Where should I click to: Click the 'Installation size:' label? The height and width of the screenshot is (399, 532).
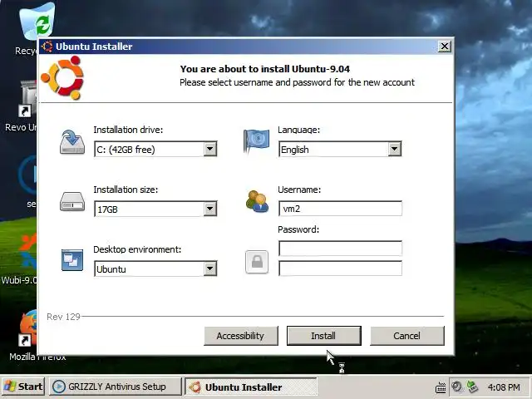click(126, 190)
